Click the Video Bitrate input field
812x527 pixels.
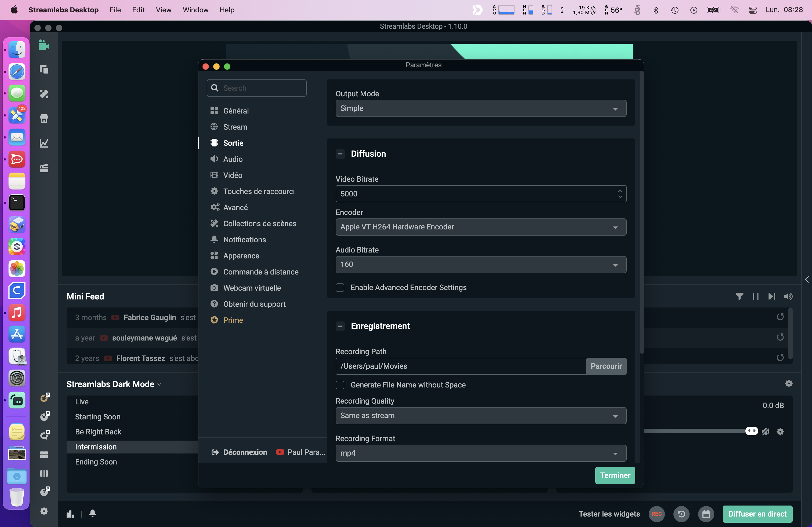(481, 194)
